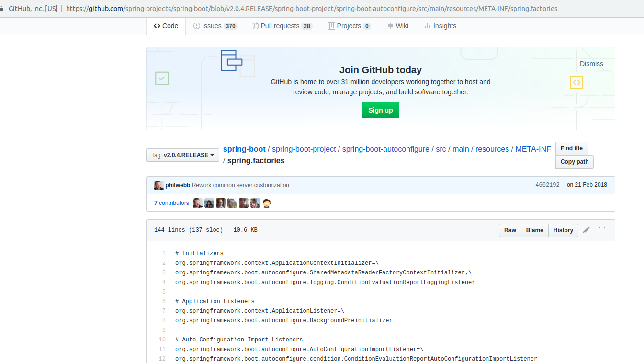Click the trash delete file icon
This screenshot has height=363, width=644.
(602, 230)
